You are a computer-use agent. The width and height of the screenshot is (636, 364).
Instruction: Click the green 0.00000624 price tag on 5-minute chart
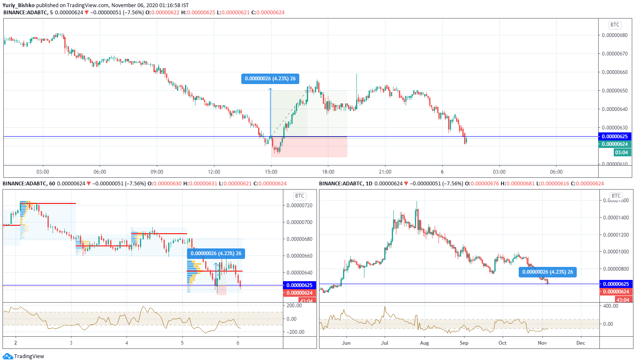pyautogui.click(x=615, y=144)
